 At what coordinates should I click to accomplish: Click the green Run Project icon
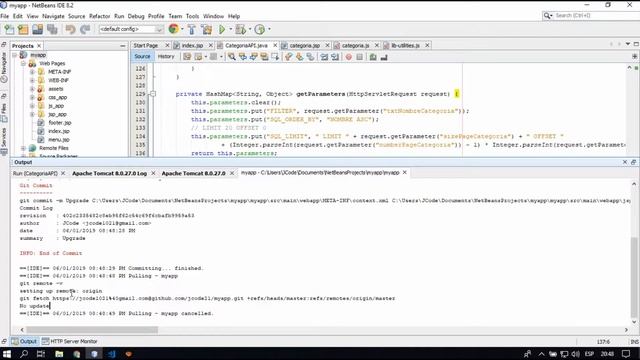coord(222,29)
